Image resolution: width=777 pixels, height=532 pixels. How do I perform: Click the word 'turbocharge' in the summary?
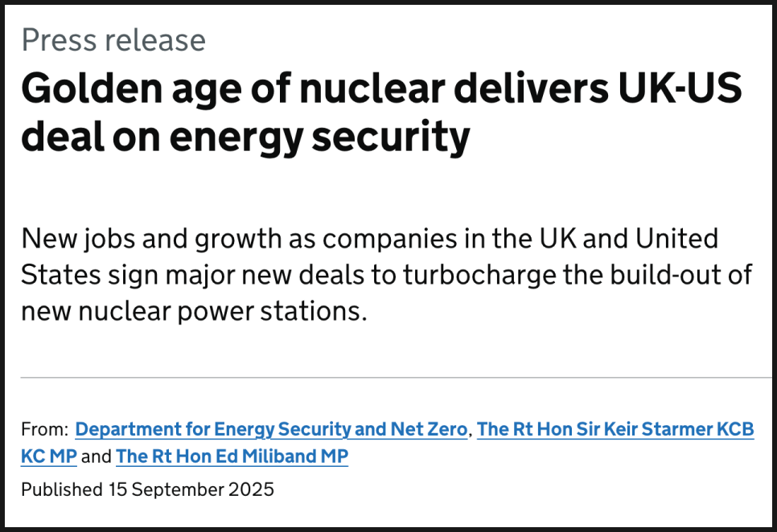[479, 275]
